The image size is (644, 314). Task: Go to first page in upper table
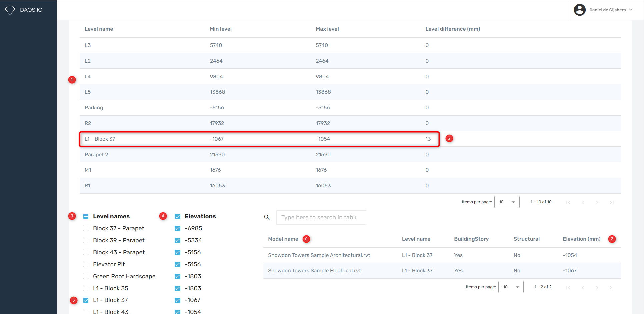[568, 202]
